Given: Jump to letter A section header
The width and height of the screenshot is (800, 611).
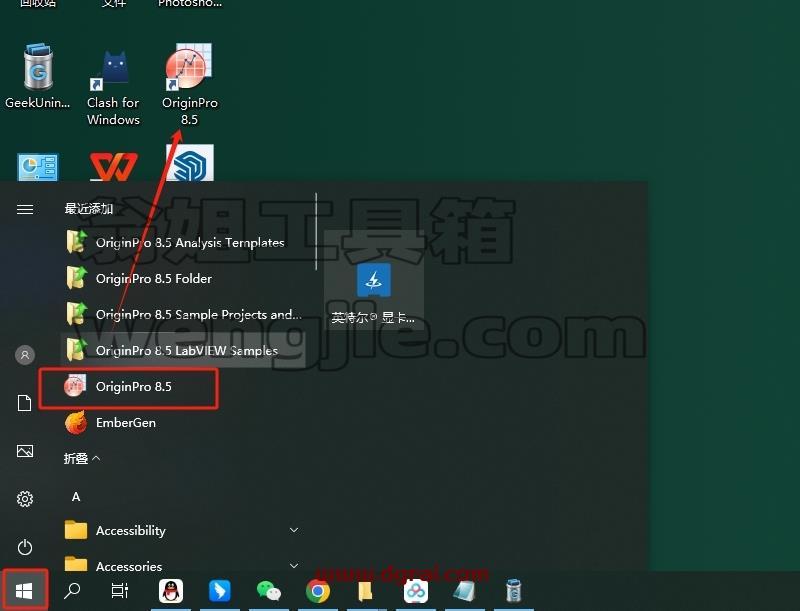Looking at the screenshot, I should click(76, 497).
